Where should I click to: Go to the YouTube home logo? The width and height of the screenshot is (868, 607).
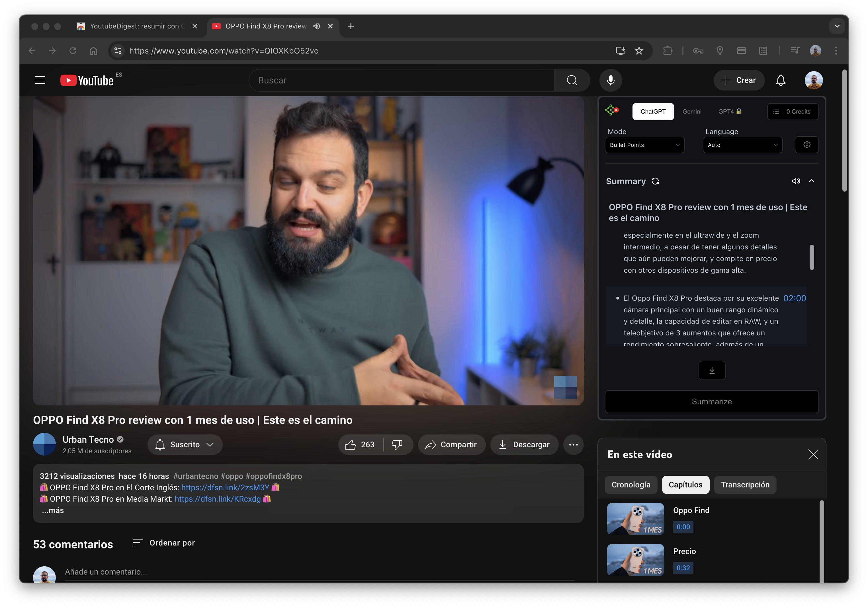coord(87,80)
